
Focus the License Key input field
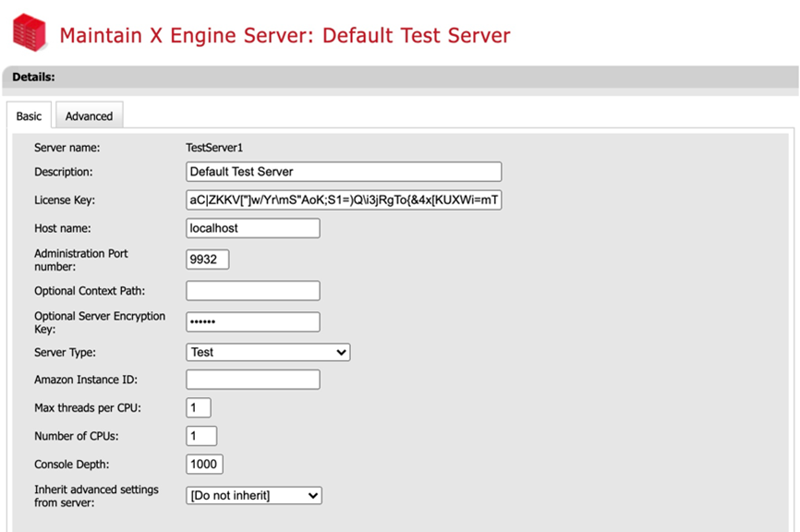tap(344, 200)
